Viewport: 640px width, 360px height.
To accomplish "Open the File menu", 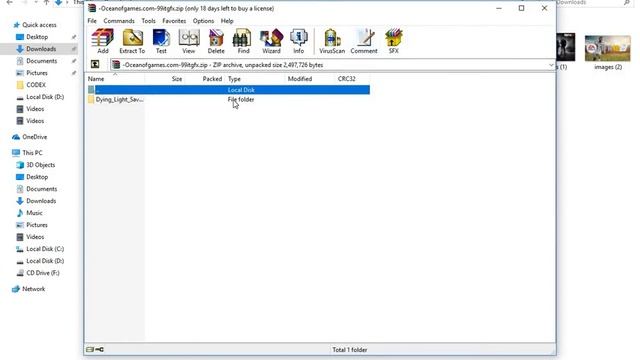I will click(x=92, y=21).
